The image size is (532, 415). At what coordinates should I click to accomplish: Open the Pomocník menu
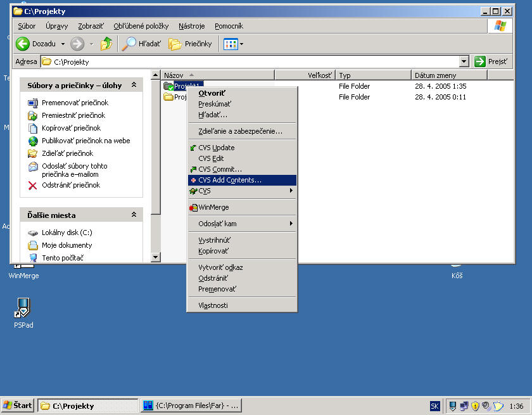coord(229,26)
